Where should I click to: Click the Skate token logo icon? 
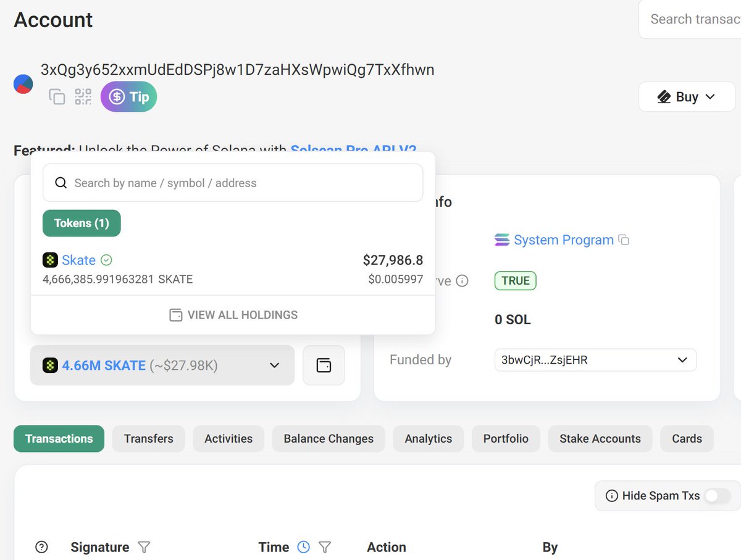[50, 260]
